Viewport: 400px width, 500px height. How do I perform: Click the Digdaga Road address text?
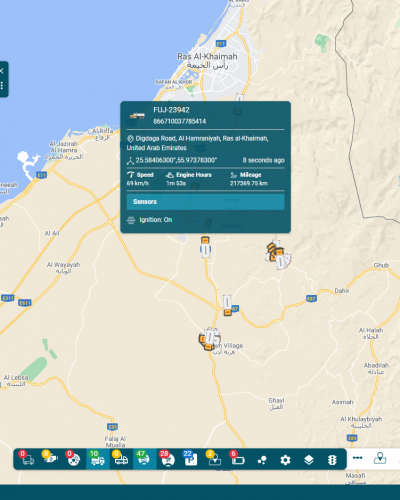pyautogui.click(x=197, y=143)
